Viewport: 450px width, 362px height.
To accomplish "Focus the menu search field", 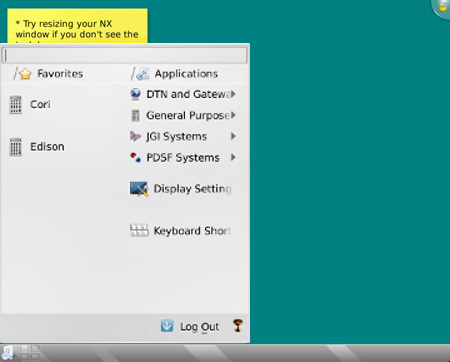I will [125, 55].
